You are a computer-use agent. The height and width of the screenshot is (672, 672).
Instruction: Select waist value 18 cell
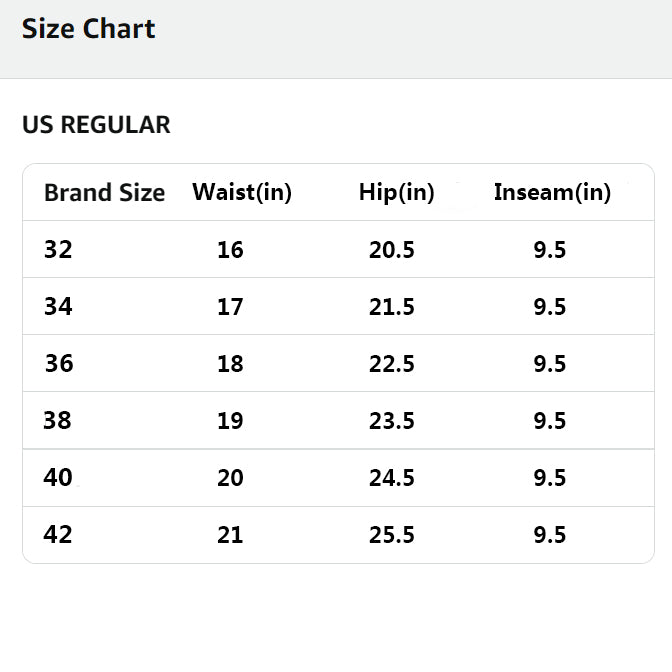tap(230, 364)
